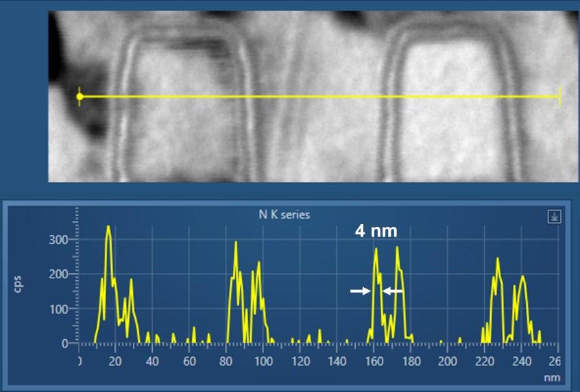This screenshot has height=392, width=580.
Task: Click the peak near 227 nm
Action: (498, 260)
